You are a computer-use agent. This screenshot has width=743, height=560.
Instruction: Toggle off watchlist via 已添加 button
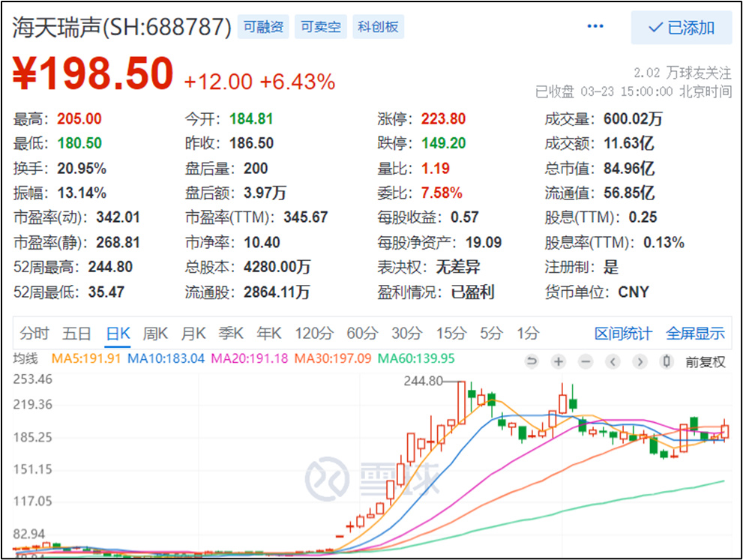(x=682, y=28)
